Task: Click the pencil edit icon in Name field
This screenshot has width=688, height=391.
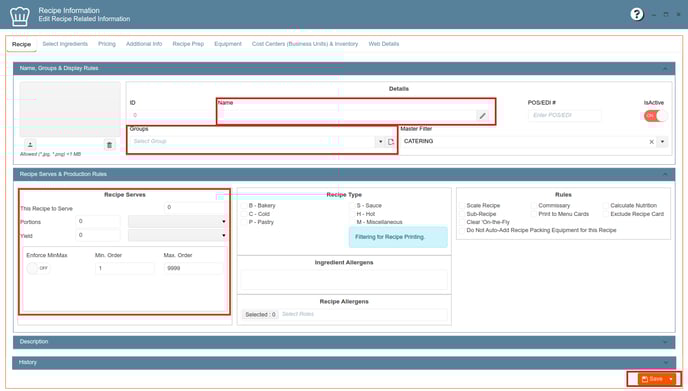Action: 482,116
